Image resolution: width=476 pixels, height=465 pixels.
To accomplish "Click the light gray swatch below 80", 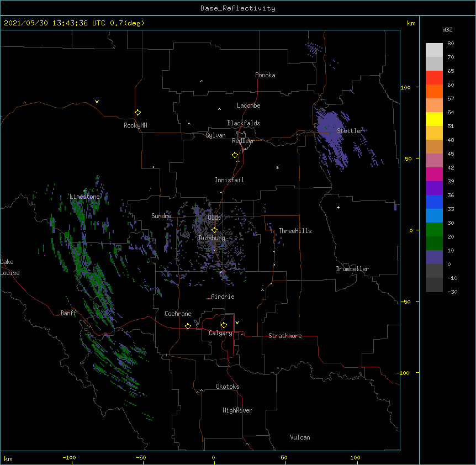I will (434, 50).
